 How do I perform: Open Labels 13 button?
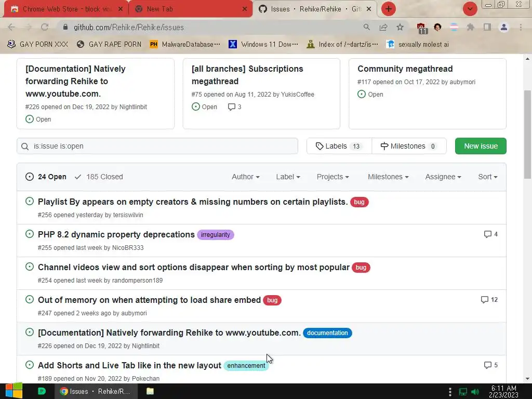339,146
